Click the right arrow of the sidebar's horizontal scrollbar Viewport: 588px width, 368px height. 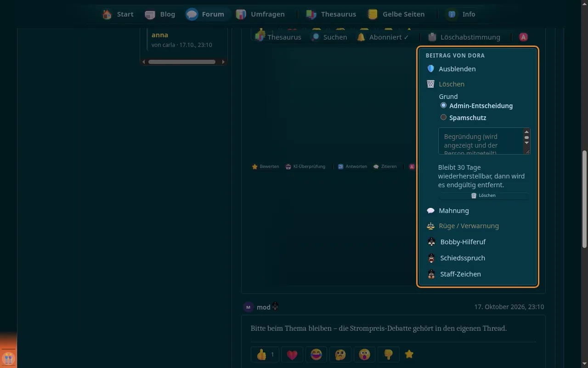(223, 62)
